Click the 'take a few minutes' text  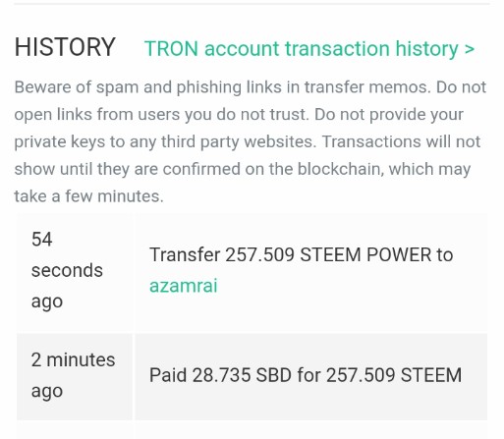88,196
